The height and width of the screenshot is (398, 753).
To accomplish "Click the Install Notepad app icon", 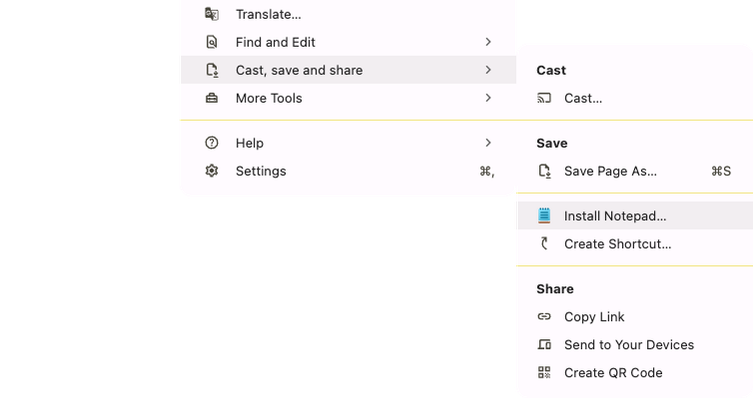I will 544,216.
